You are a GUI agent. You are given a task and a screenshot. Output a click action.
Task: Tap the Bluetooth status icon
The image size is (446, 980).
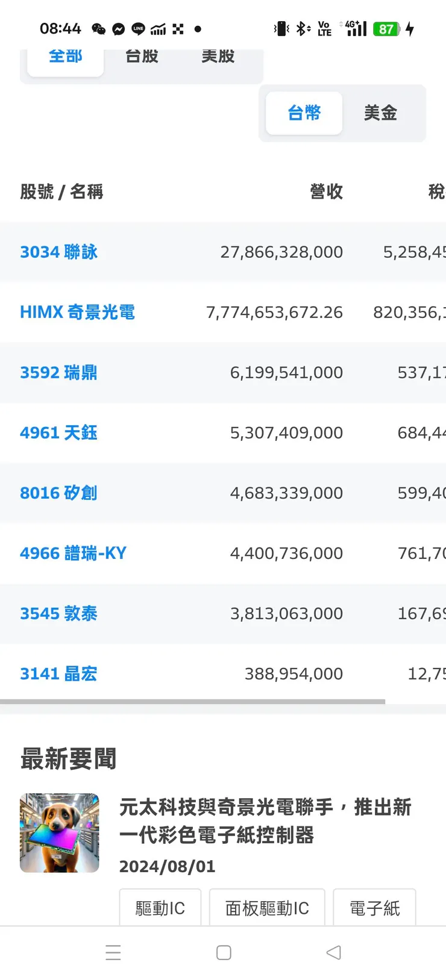tap(303, 29)
